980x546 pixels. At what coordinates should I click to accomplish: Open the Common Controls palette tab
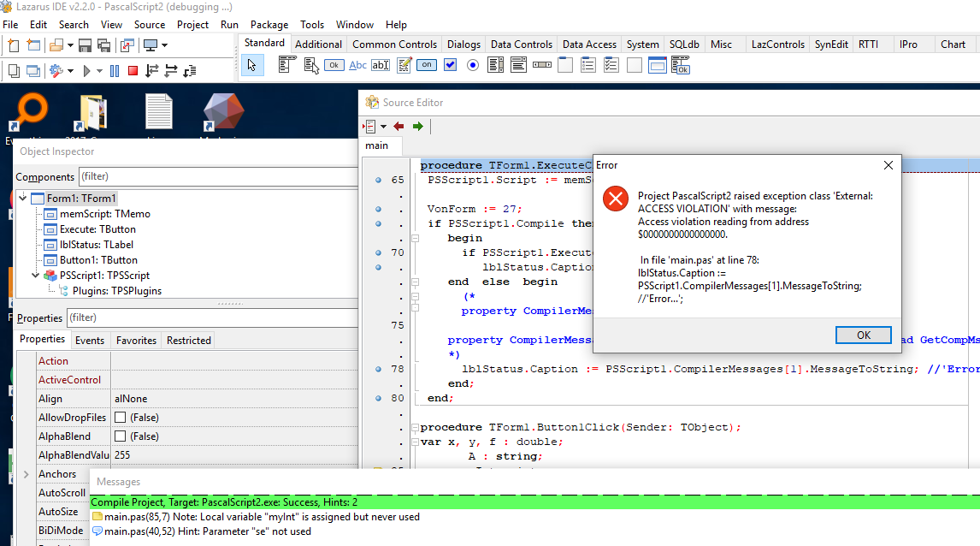pyautogui.click(x=394, y=44)
